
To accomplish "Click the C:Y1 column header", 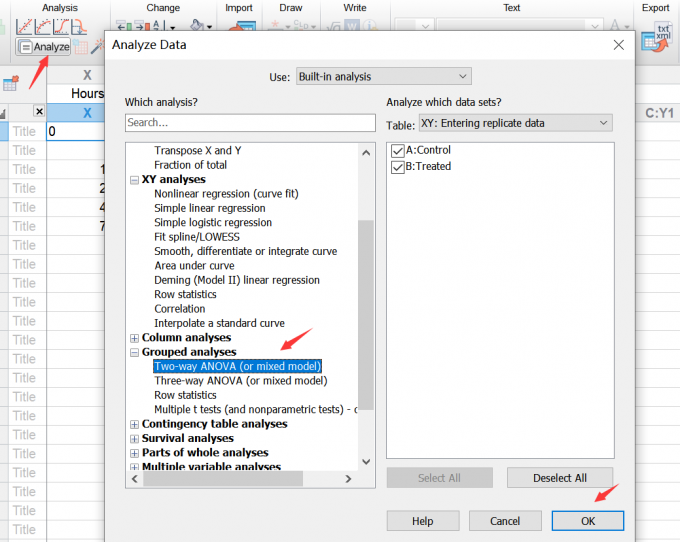I will click(658, 113).
